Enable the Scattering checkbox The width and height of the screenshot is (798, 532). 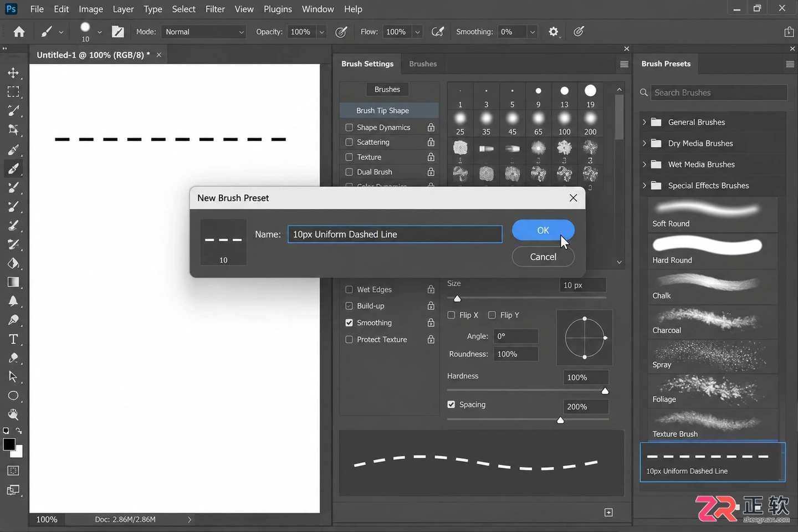(349, 142)
